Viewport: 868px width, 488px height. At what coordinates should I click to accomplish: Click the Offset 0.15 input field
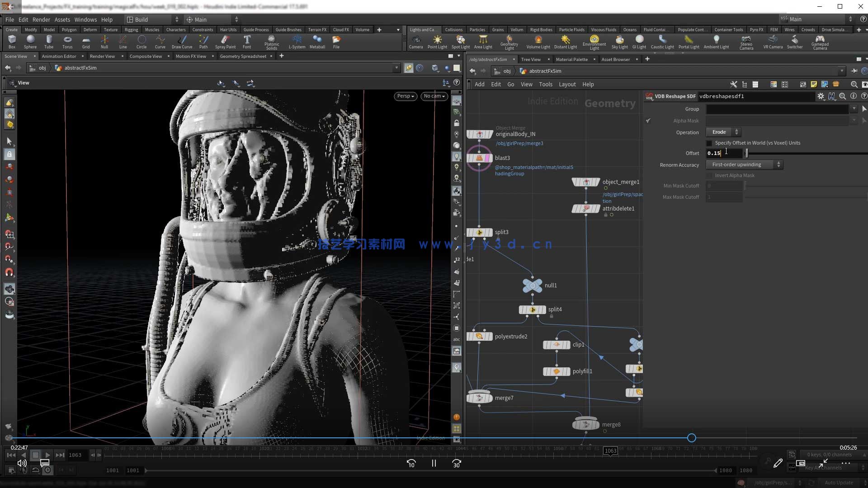tap(723, 153)
